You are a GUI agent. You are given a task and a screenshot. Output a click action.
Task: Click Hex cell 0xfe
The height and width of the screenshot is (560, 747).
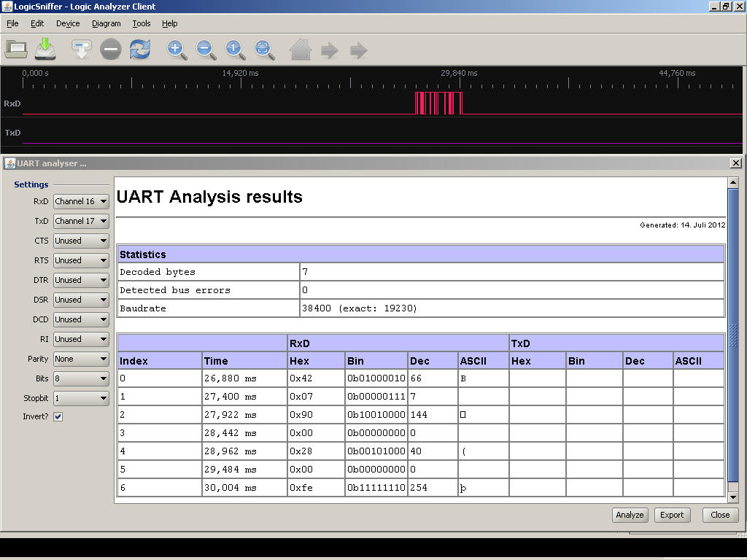(316, 488)
